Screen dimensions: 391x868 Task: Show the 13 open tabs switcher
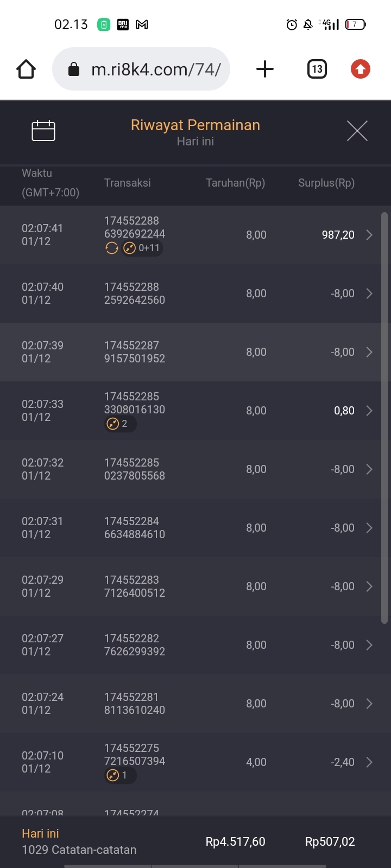(317, 69)
